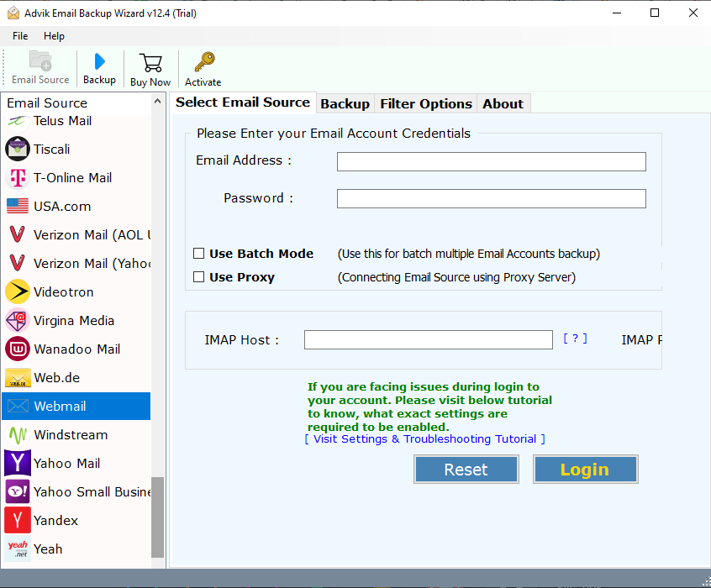Image resolution: width=711 pixels, height=588 pixels.
Task: Collapse the Email Source list header arrow
Action: pyautogui.click(x=157, y=102)
